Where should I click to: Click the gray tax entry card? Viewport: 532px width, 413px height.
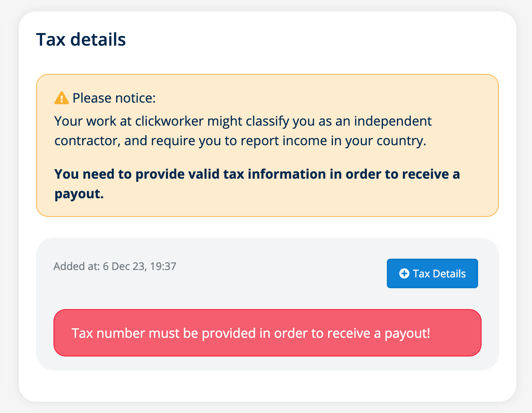pos(267,302)
